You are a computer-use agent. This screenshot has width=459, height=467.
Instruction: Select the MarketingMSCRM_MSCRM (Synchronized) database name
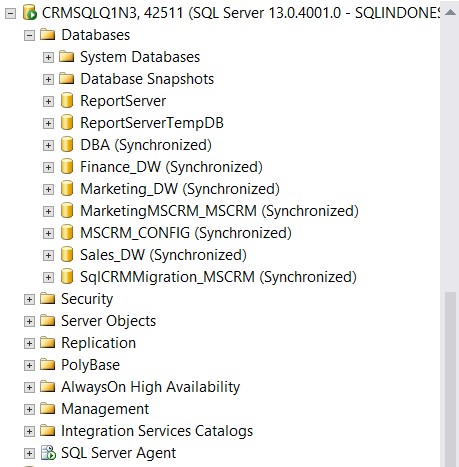coord(219,211)
